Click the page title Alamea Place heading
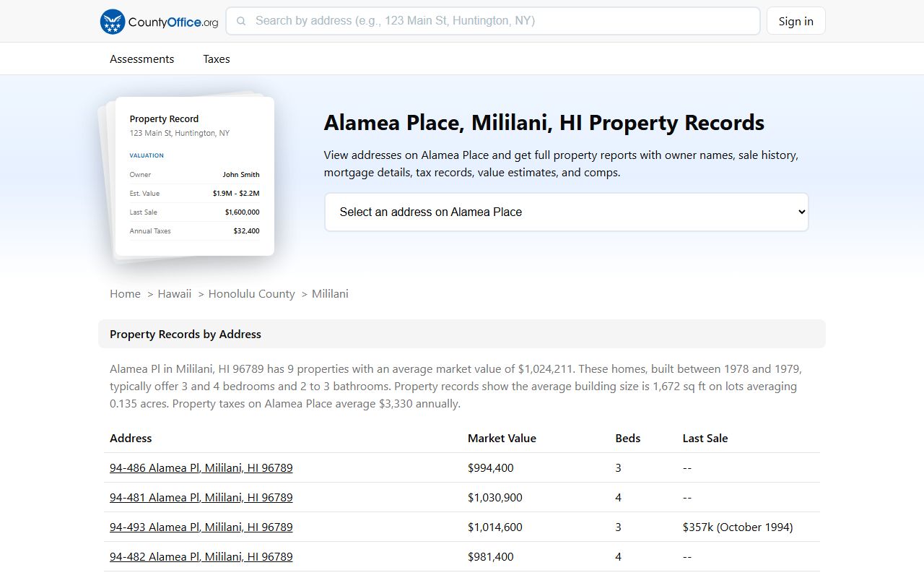924x578 pixels. 544,123
